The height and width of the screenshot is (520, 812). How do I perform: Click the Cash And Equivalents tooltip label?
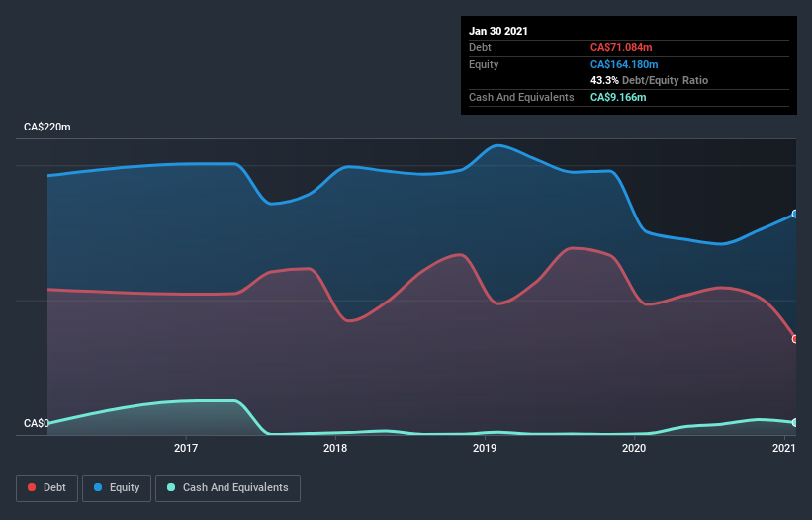pyautogui.click(x=521, y=97)
